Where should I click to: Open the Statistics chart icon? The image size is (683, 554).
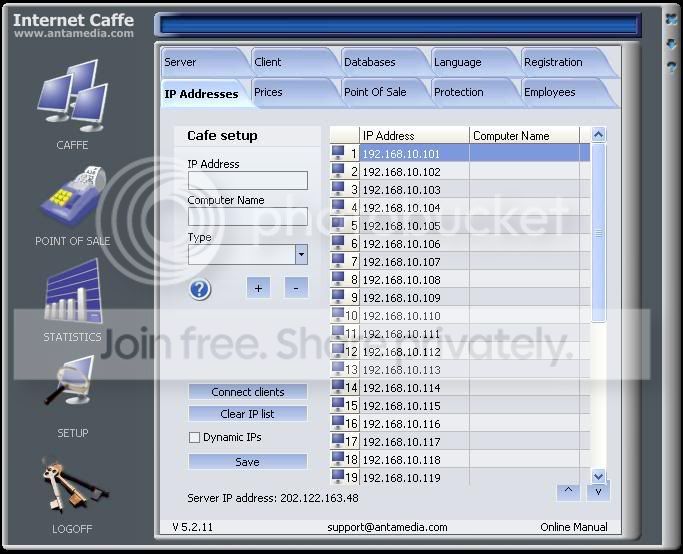(x=73, y=291)
